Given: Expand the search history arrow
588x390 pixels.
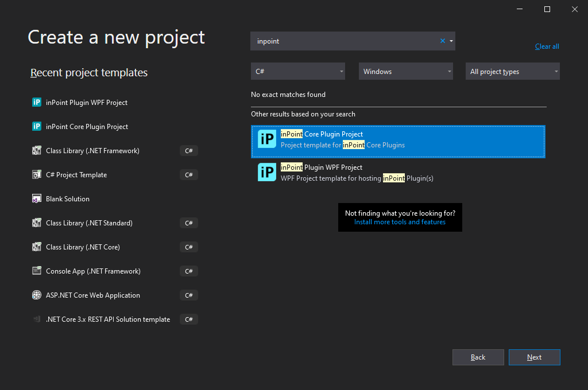Looking at the screenshot, I should click(x=451, y=41).
